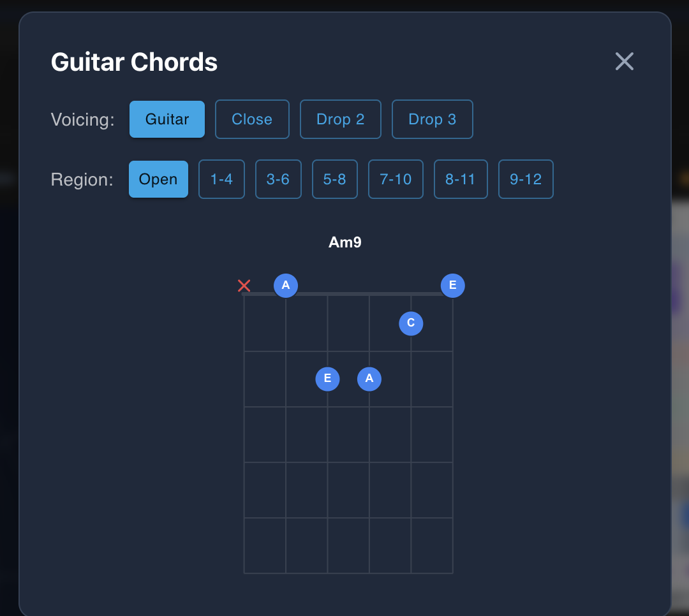The image size is (689, 616).
Task: Click the Am9 chord name label
Action: 345,242
